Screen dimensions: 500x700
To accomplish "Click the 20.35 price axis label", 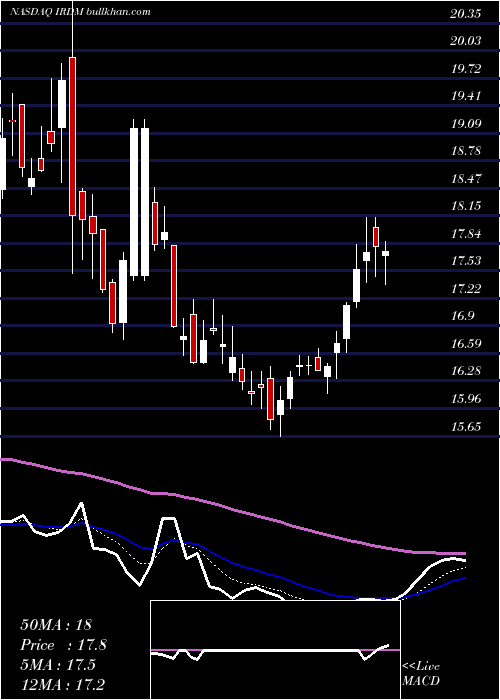I will tap(466, 14).
